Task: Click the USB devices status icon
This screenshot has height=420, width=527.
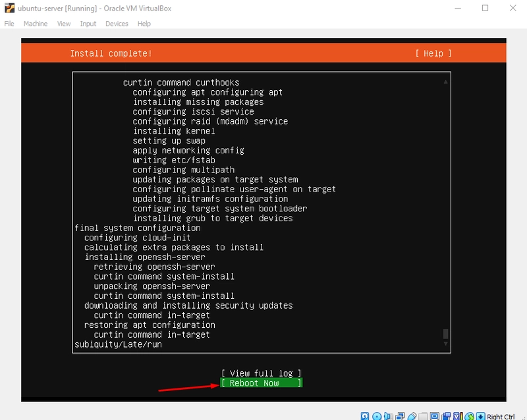Action: pos(412,416)
